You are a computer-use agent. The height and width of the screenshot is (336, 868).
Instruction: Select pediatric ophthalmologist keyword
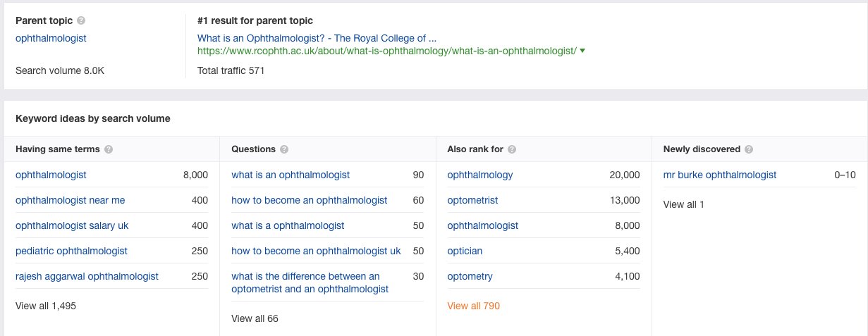(x=71, y=251)
